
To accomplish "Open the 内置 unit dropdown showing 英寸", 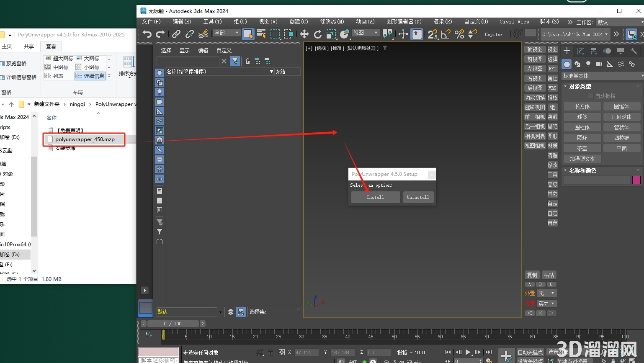I will (547, 303).
